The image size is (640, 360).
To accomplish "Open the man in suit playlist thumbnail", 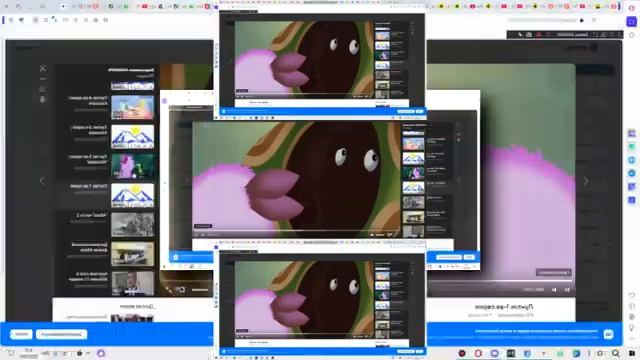I will [133, 283].
